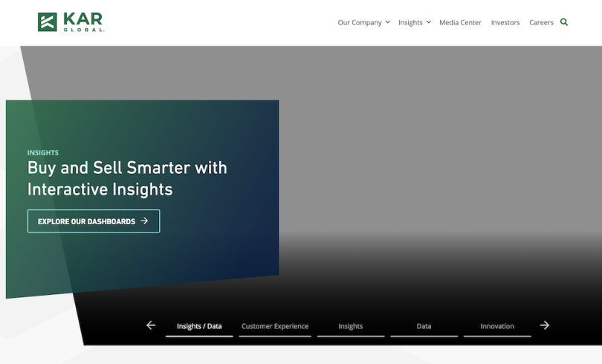Open Our Company navigation item

pyautogui.click(x=360, y=22)
